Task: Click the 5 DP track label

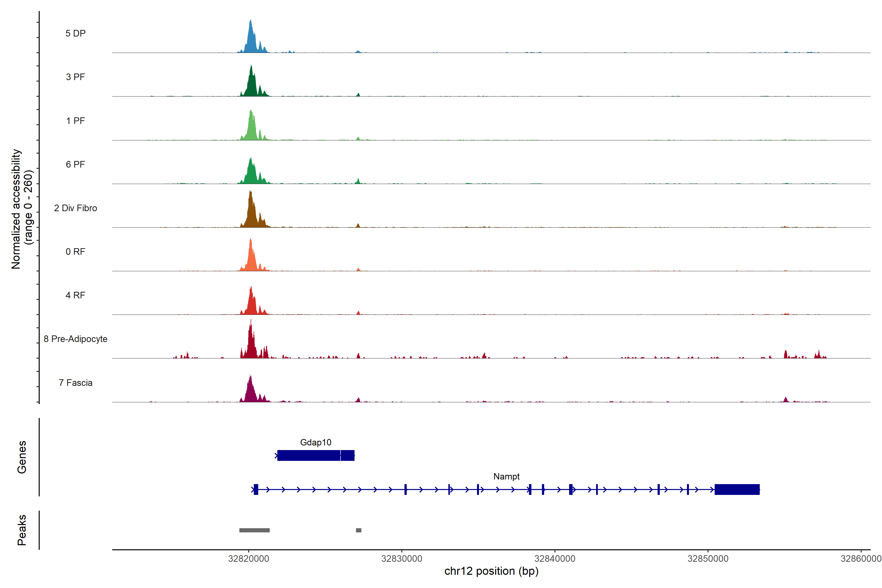Action: click(x=75, y=33)
